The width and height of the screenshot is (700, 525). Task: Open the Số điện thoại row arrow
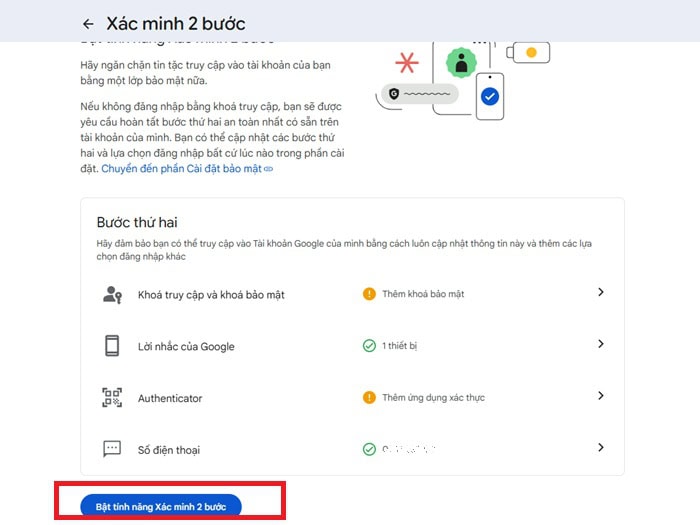601,448
